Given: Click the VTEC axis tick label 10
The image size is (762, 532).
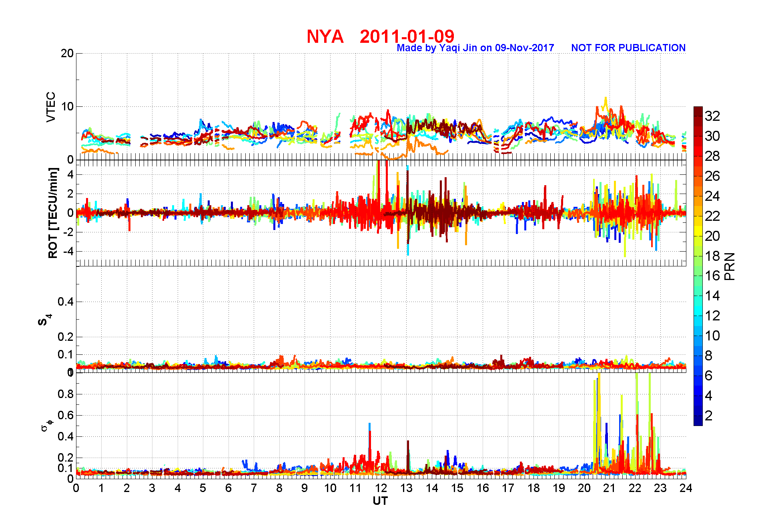Looking at the screenshot, I should pyautogui.click(x=67, y=107).
